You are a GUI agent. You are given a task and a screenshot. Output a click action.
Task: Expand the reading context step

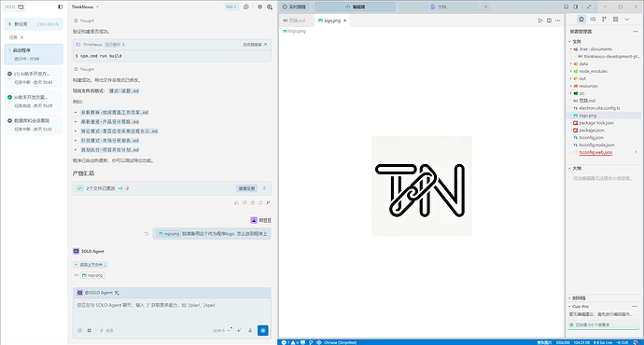coord(91,265)
